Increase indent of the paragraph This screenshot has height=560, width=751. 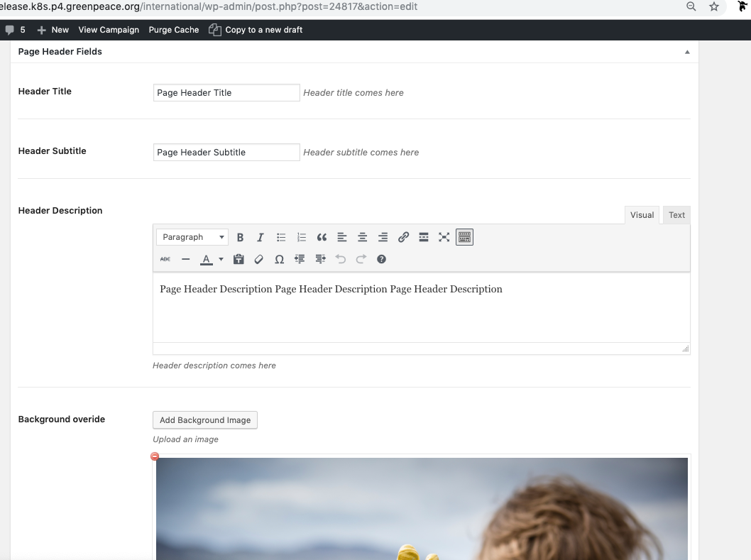point(320,259)
